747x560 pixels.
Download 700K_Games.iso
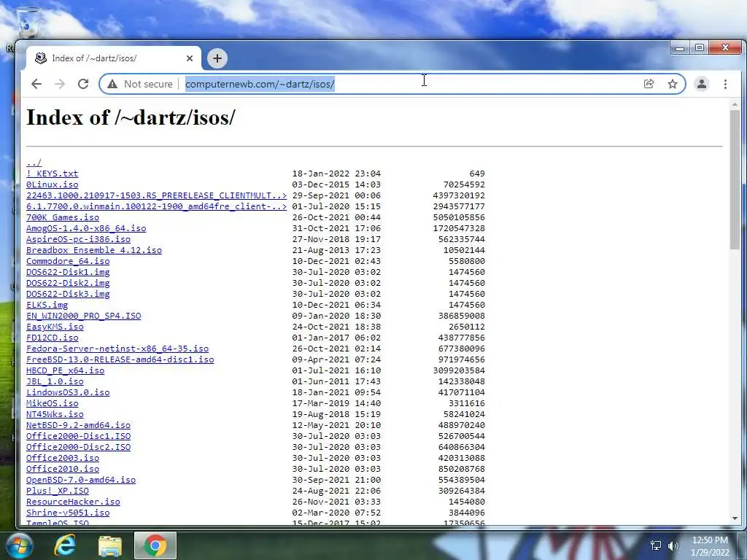pos(63,217)
